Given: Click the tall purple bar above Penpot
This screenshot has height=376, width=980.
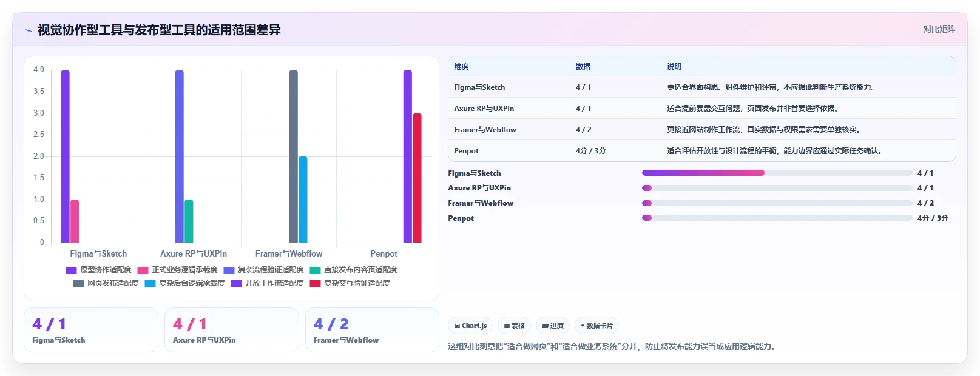Looking at the screenshot, I should click(x=408, y=156).
